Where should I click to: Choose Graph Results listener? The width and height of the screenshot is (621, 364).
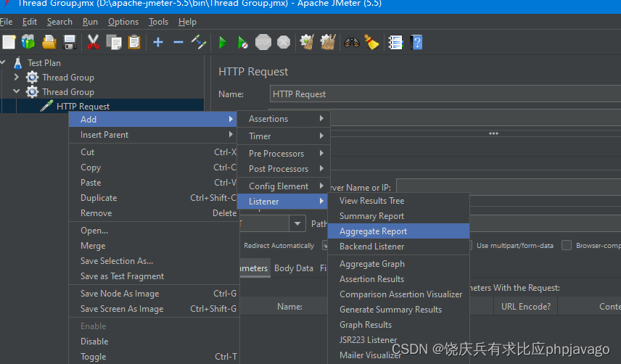[398, 325]
